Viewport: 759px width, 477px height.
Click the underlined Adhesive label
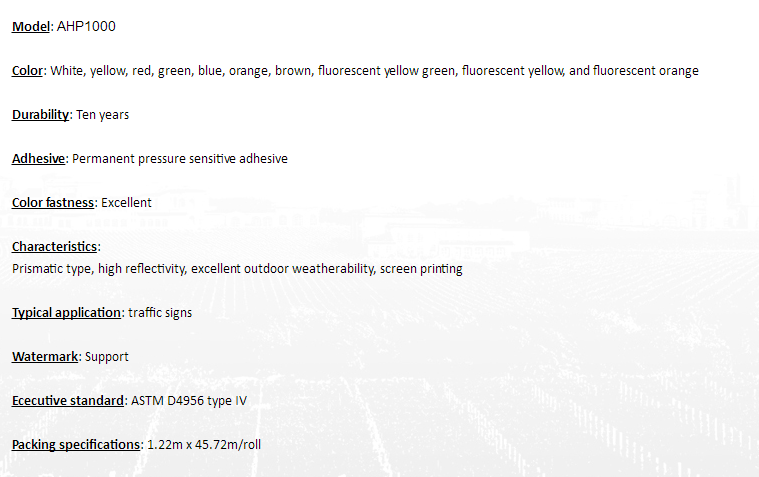coord(38,159)
